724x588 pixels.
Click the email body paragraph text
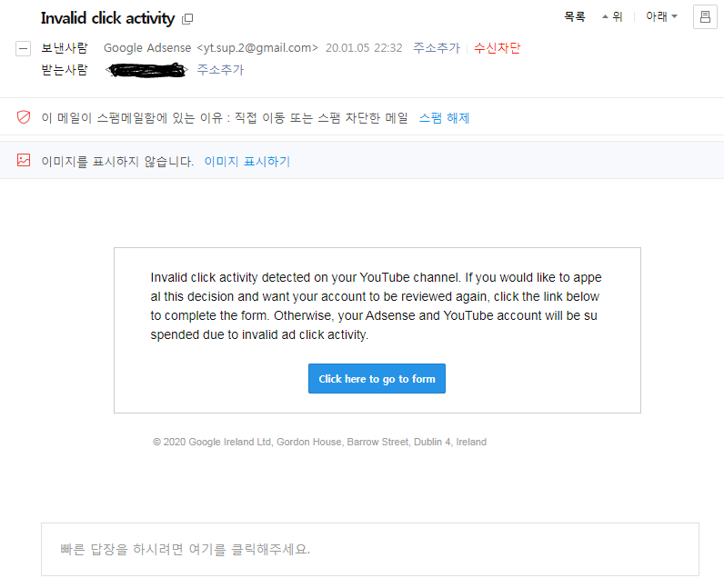tap(377, 306)
